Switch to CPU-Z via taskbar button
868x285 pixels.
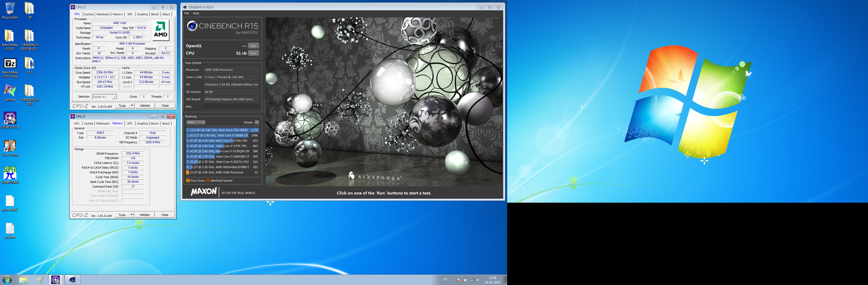click(x=55, y=280)
